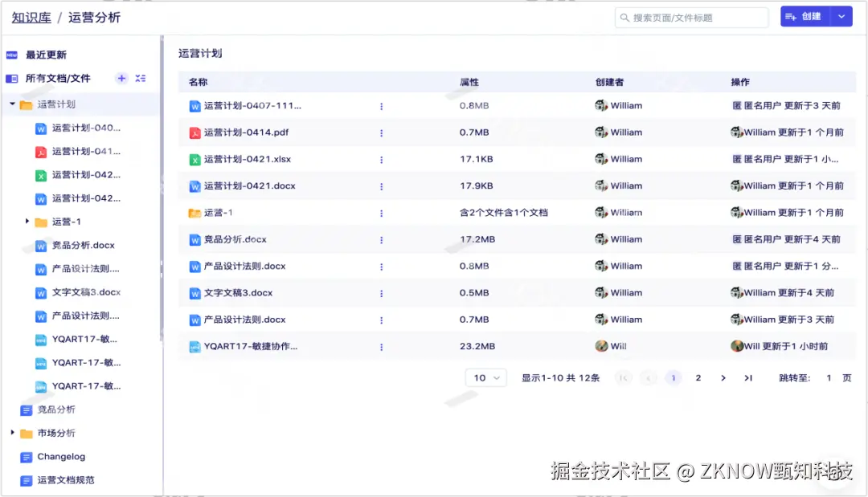The image size is (868, 497).
Task: Open 运营文档规范 in the sidebar
Action: 66,480
